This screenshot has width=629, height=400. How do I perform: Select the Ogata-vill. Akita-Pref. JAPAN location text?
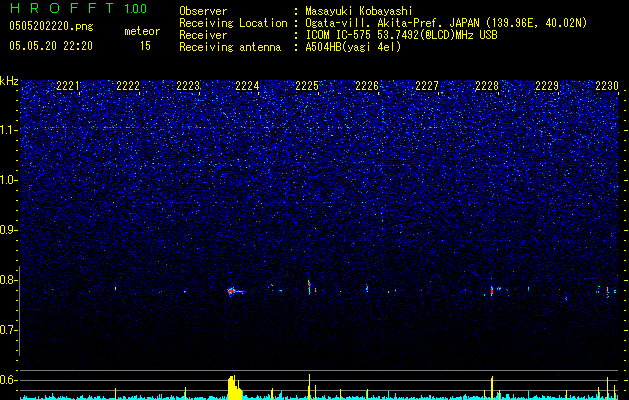pyautogui.click(x=446, y=23)
